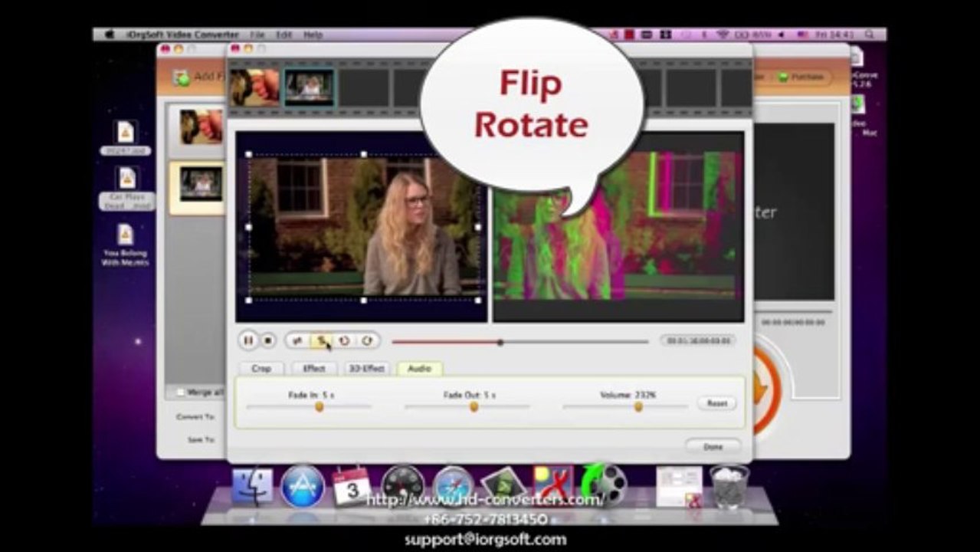Open the red X image app in Dock

(x=554, y=485)
